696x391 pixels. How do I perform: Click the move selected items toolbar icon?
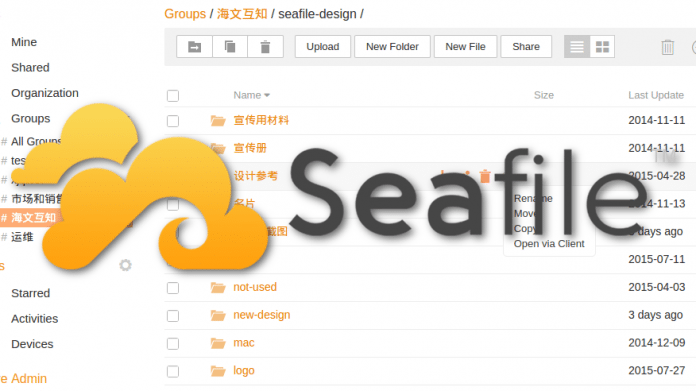click(194, 47)
